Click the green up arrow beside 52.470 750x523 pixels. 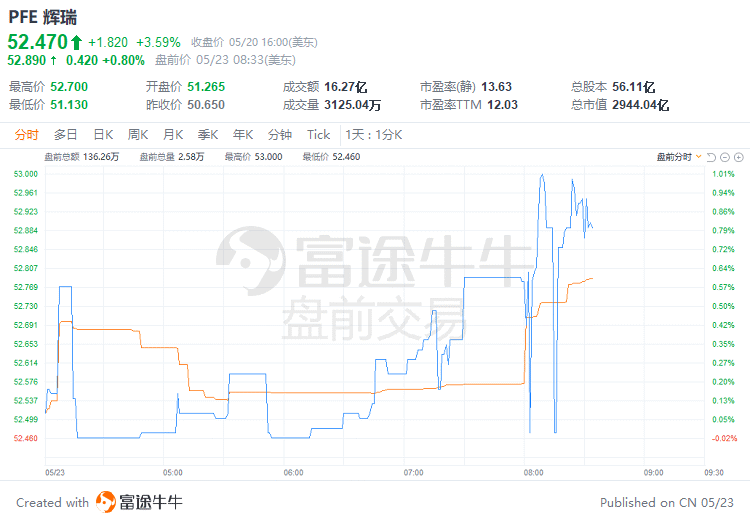(x=77, y=43)
